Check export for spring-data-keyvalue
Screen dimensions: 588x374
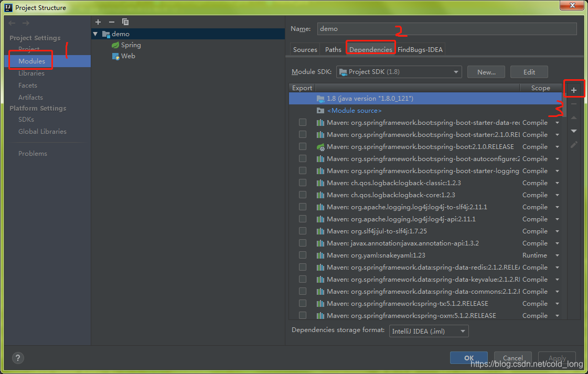[x=303, y=279]
